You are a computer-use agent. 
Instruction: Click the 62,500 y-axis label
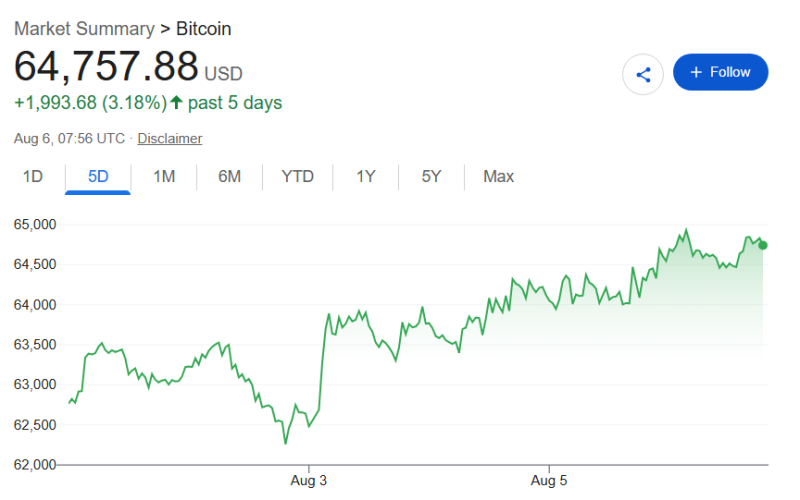pyautogui.click(x=35, y=424)
